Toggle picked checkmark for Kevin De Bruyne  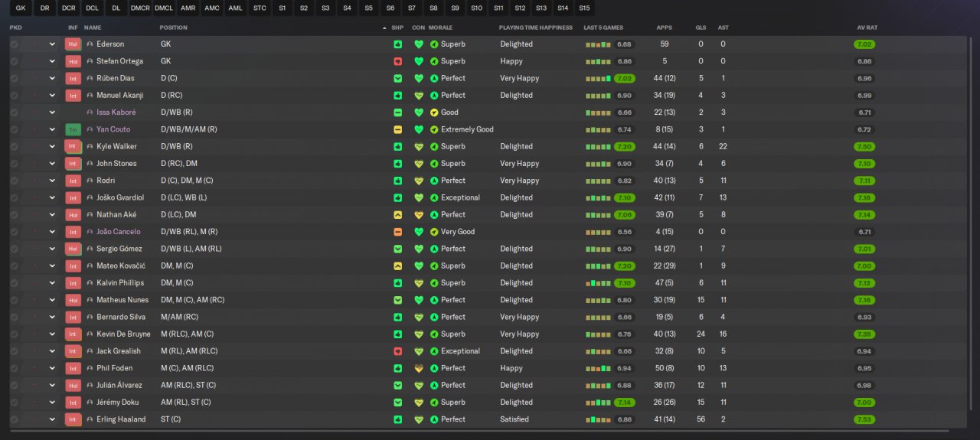14,334
